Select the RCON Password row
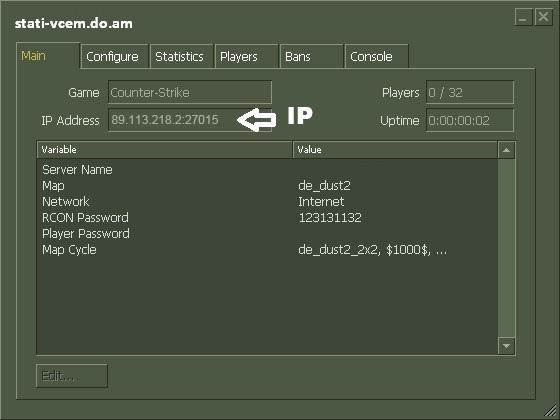560x420 pixels. 267,218
